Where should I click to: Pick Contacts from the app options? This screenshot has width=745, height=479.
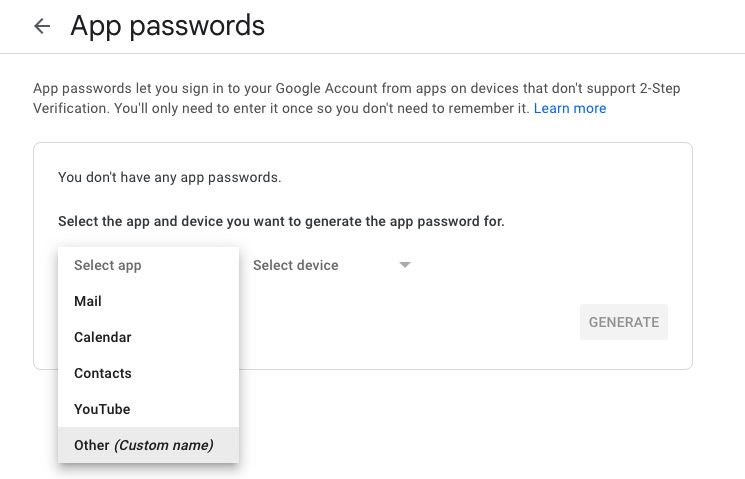(x=103, y=373)
